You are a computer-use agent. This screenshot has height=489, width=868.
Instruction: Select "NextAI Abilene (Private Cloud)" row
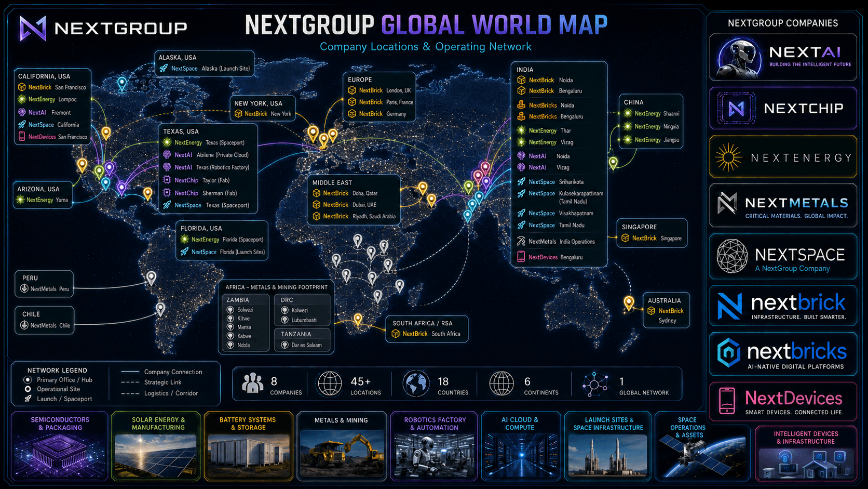tap(206, 155)
